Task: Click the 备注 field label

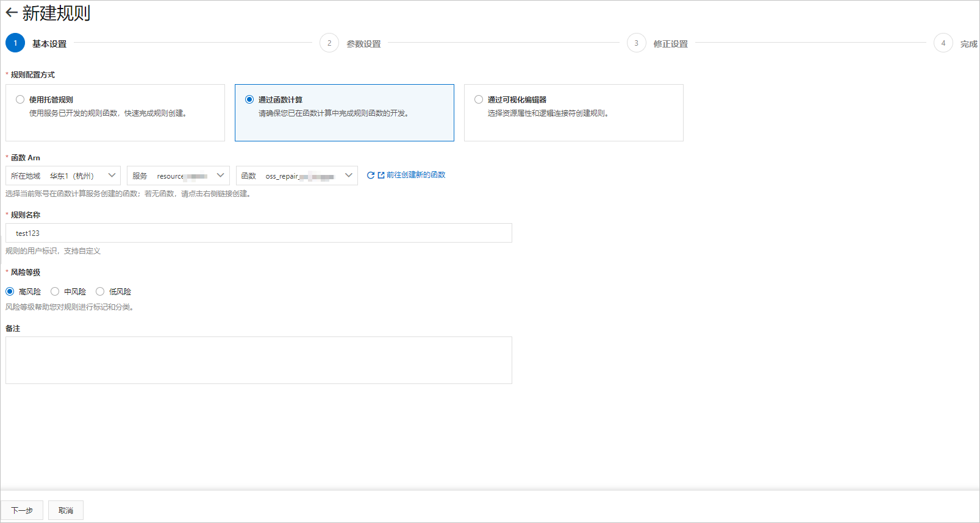Action: pos(13,329)
